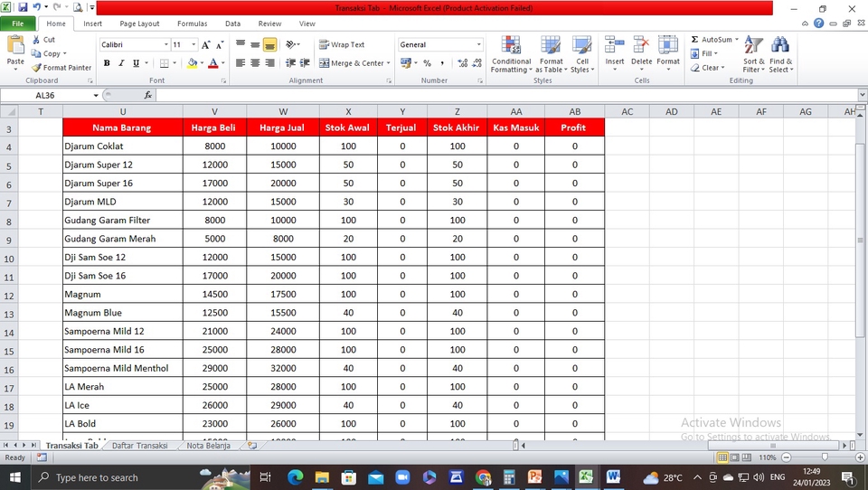868x490 pixels.
Task: Click the Cut scissors icon
Action: [x=36, y=40]
